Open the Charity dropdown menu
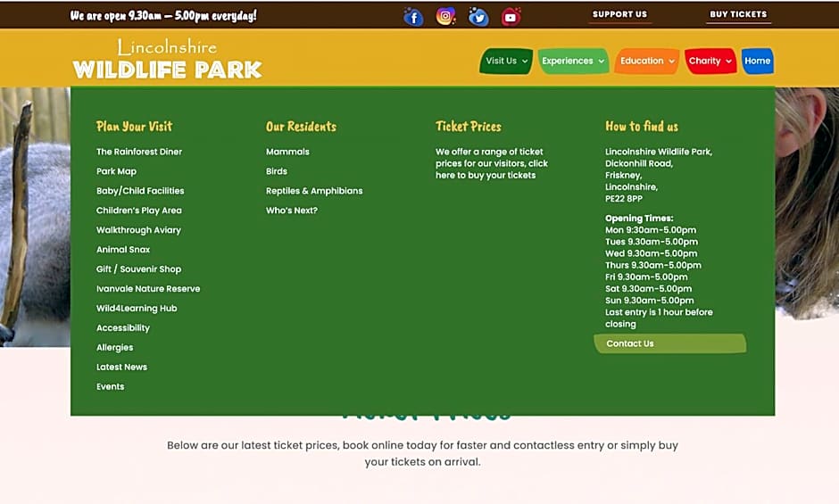 tap(710, 61)
